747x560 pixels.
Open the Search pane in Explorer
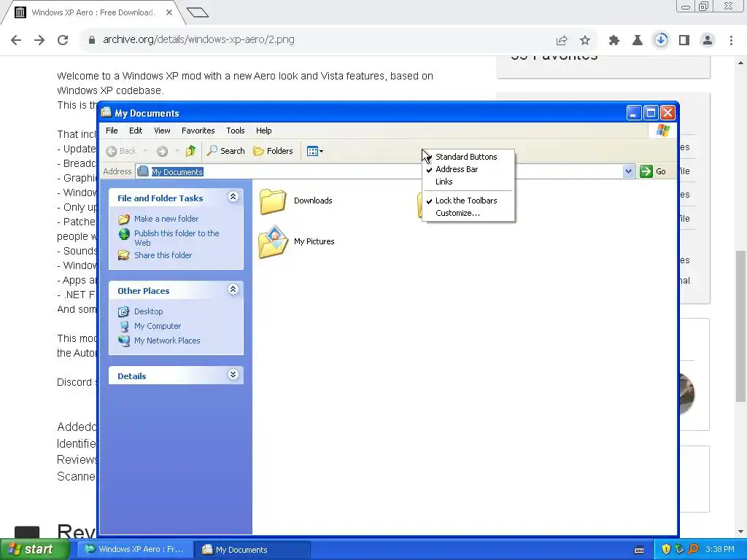click(x=226, y=151)
